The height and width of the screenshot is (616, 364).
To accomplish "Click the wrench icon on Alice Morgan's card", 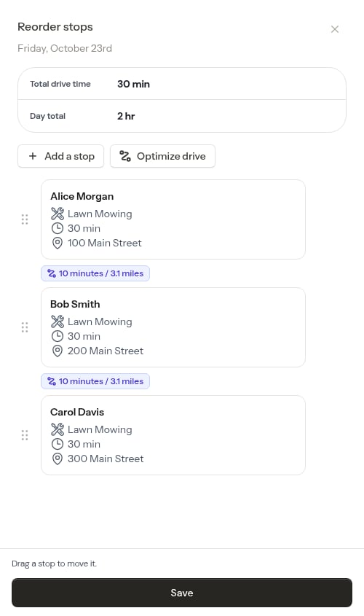I will coord(58,214).
